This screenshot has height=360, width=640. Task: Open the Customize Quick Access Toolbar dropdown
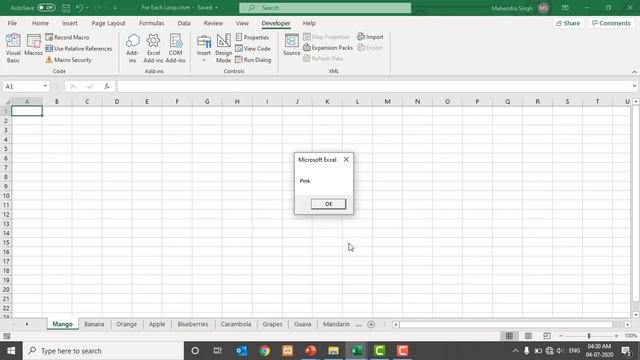click(115, 8)
